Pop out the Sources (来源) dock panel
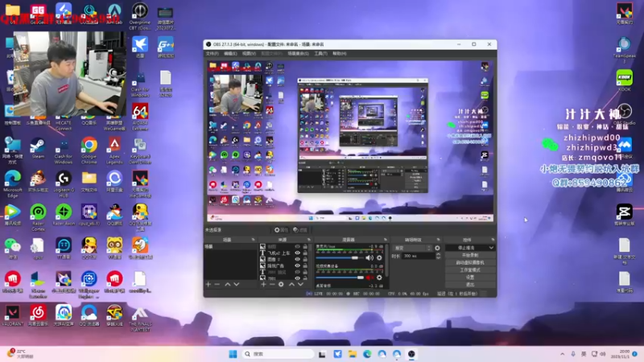 [309, 239]
